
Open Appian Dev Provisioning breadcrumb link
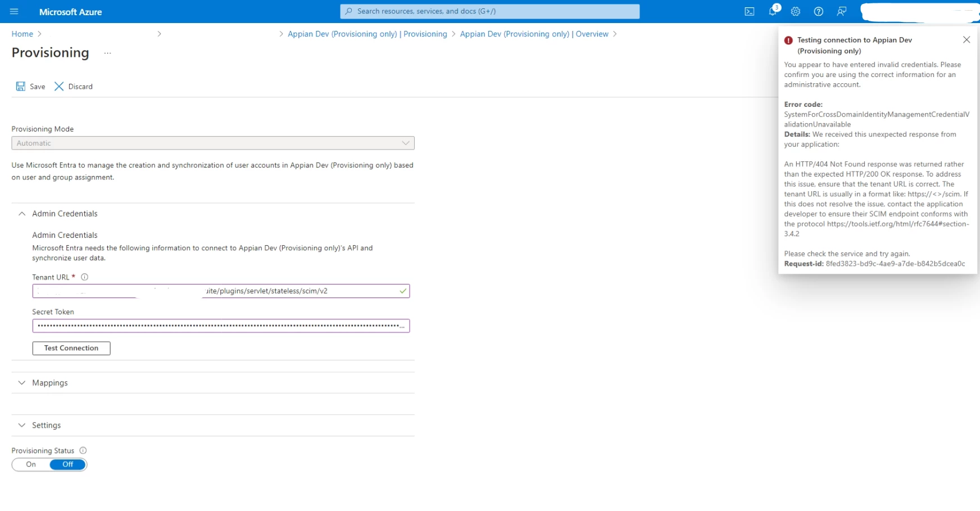(x=367, y=34)
